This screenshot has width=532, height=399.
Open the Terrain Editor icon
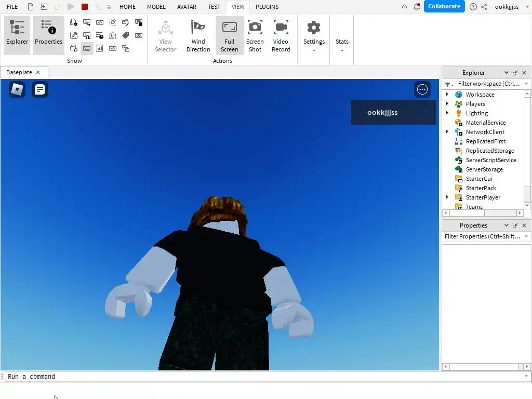126,22
